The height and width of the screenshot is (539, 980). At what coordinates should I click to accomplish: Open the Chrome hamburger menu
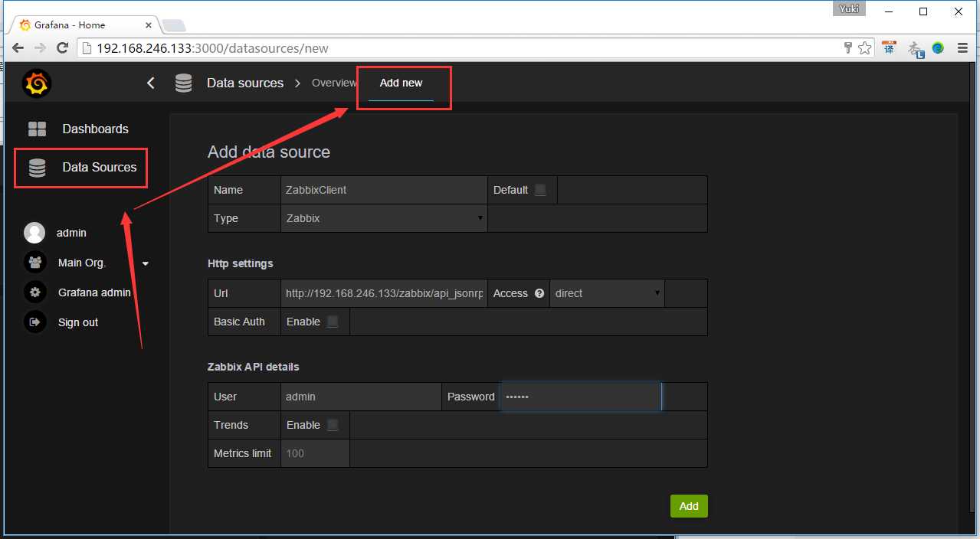pos(962,48)
